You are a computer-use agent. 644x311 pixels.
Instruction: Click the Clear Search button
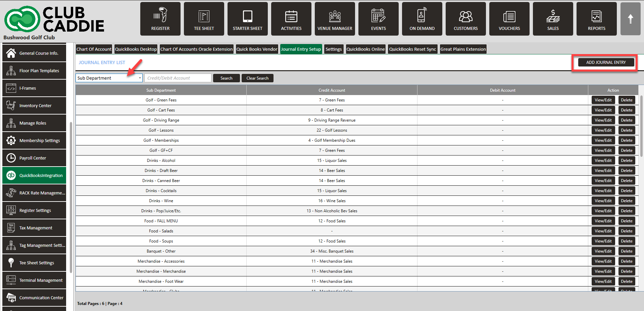[x=257, y=78]
